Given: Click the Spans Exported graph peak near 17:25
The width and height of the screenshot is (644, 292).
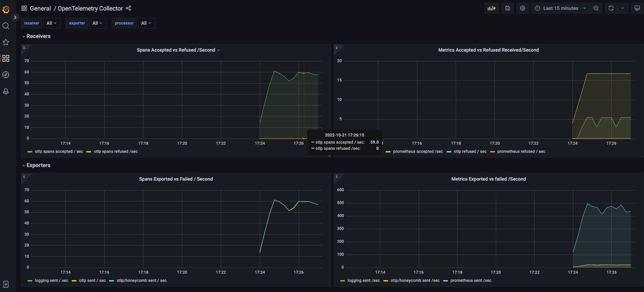Looking at the screenshot, I should pyautogui.click(x=275, y=200).
